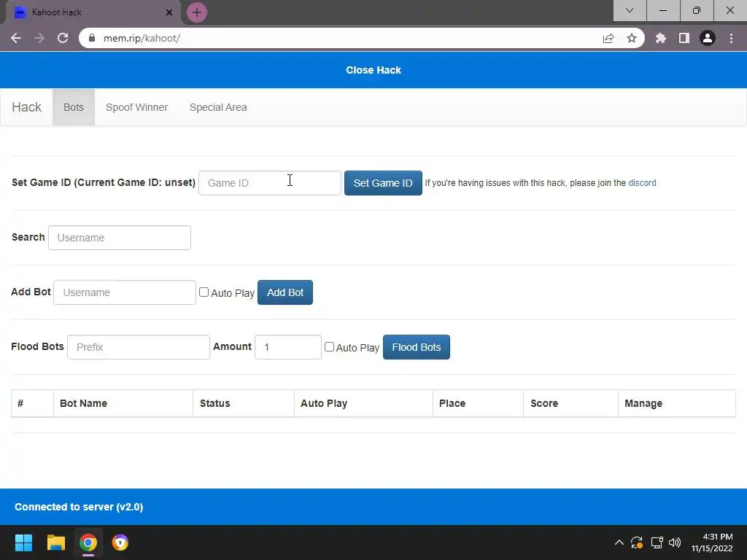Open the network tray icon

click(657, 542)
